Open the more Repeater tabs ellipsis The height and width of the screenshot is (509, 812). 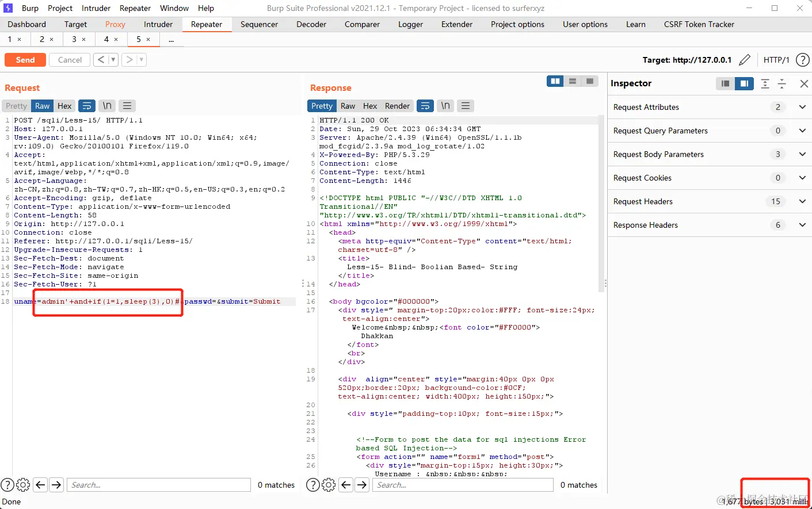coord(171,40)
